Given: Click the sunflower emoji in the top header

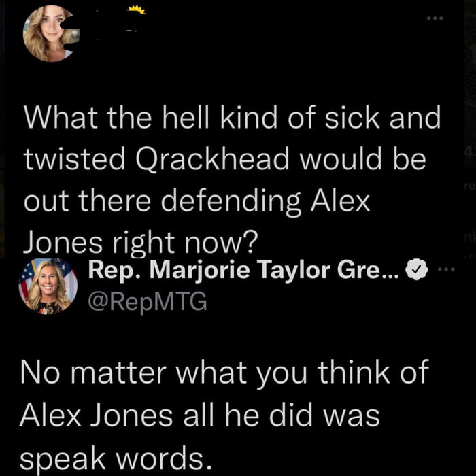Looking at the screenshot, I should click(x=137, y=10).
